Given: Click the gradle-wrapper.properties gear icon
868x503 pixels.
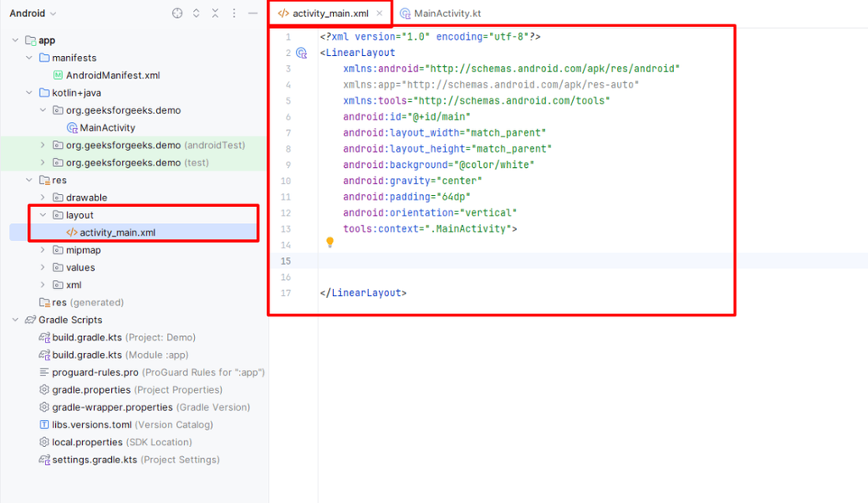Looking at the screenshot, I should [44, 407].
